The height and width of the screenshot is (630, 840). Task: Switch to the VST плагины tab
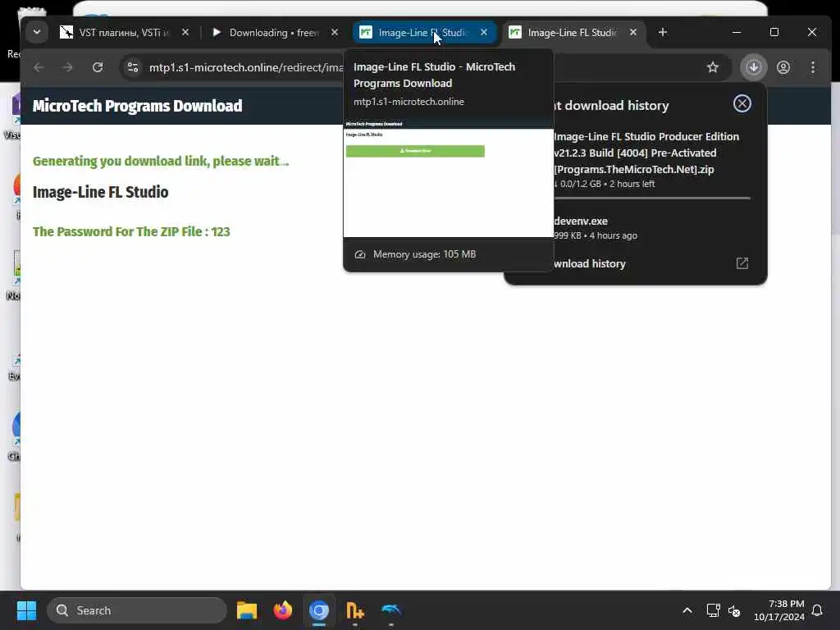(124, 33)
